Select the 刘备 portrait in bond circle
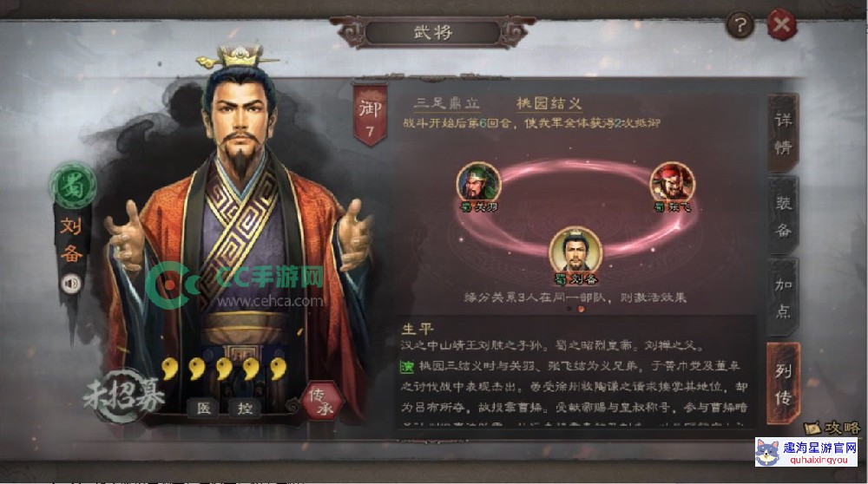868x484 pixels. [575, 252]
